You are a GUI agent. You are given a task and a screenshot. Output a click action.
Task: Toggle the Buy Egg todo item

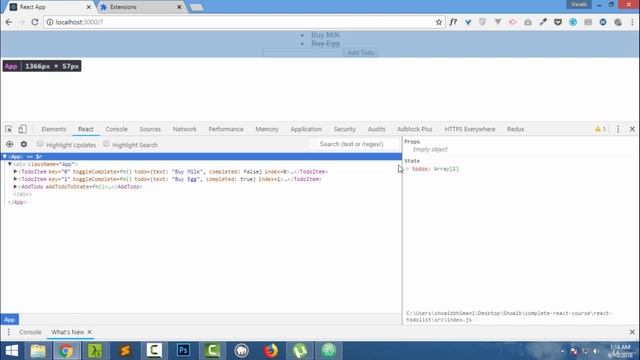(x=325, y=43)
